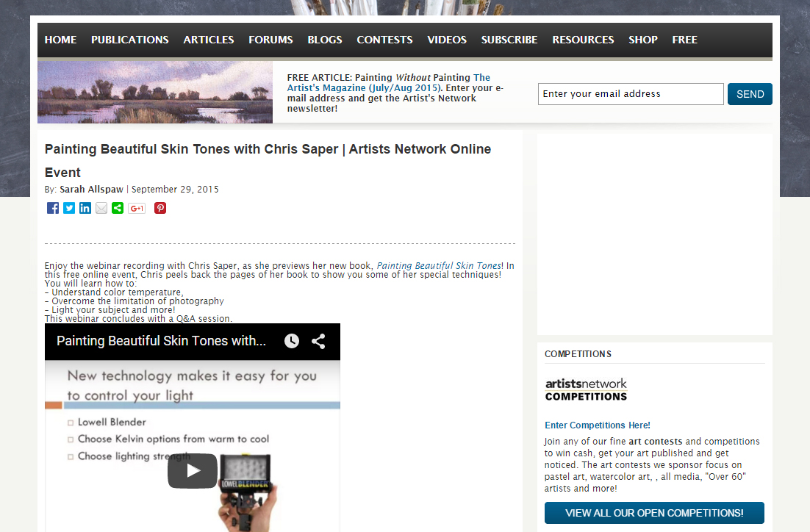810x532 pixels.
Task: Open the FORUMS menu item
Action: point(270,40)
